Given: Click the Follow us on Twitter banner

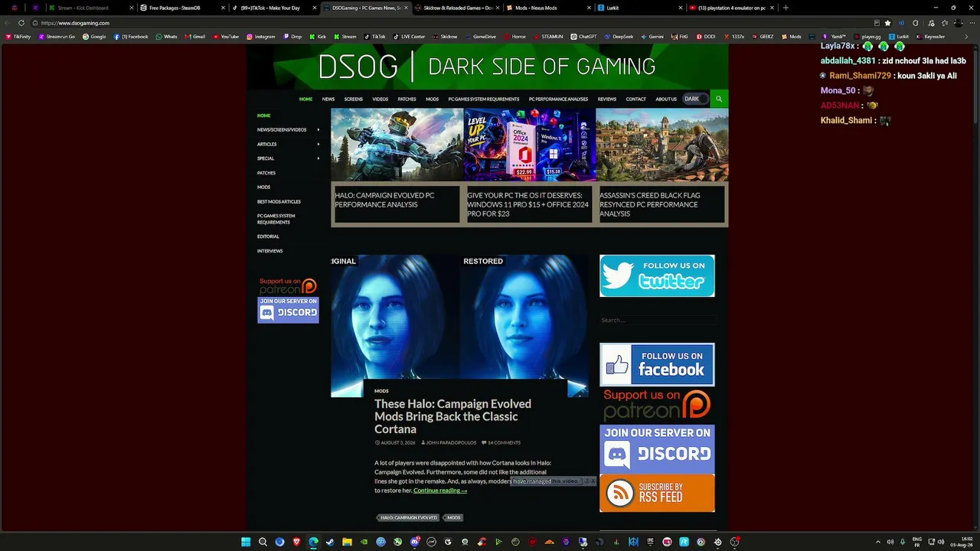Looking at the screenshot, I should pos(657,275).
